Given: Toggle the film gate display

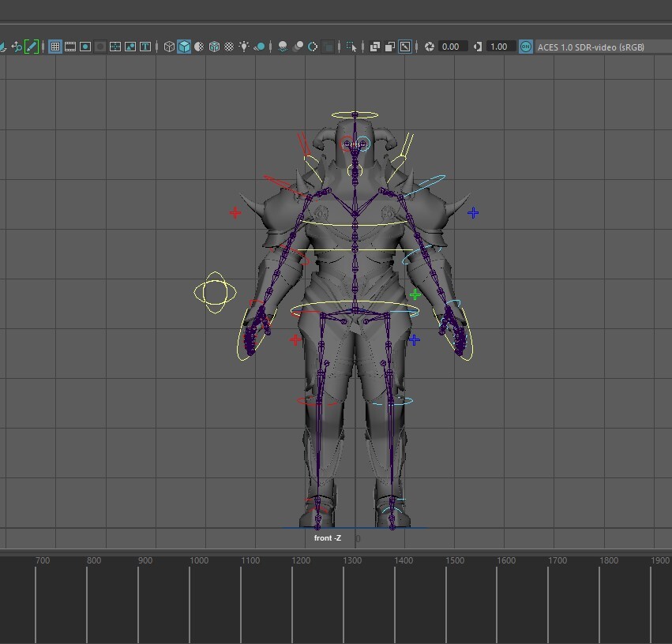Looking at the screenshot, I should click(69, 47).
